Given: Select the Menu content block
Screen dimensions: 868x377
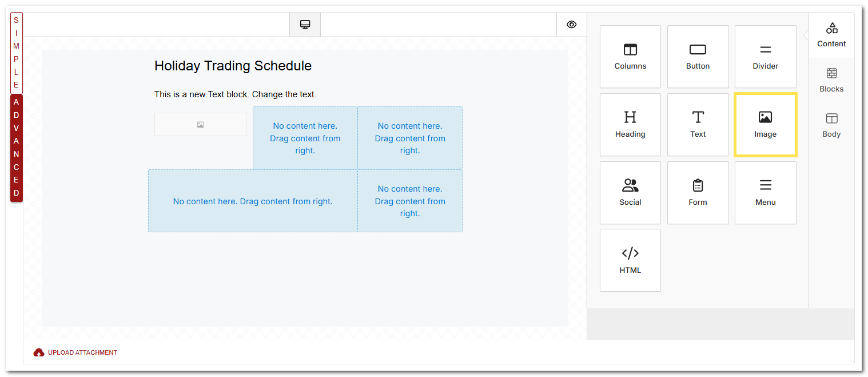Looking at the screenshot, I should coord(765,192).
